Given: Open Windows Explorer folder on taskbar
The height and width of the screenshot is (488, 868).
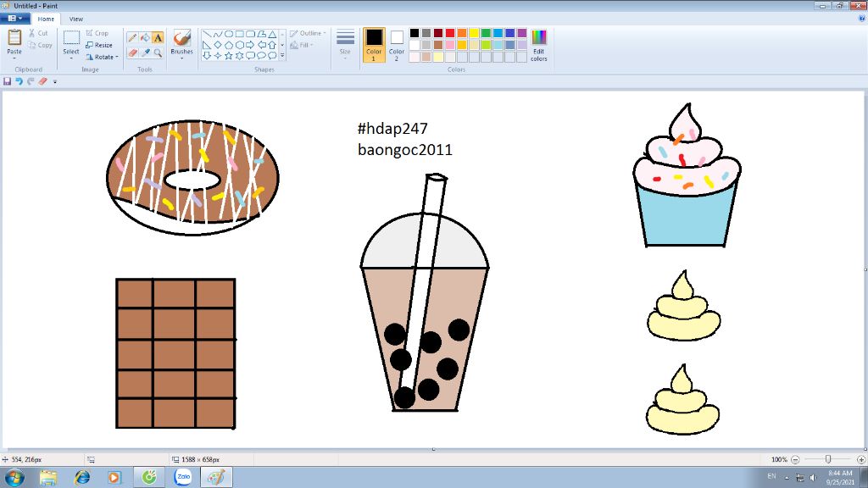Looking at the screenshot, I should click(48, 477).
